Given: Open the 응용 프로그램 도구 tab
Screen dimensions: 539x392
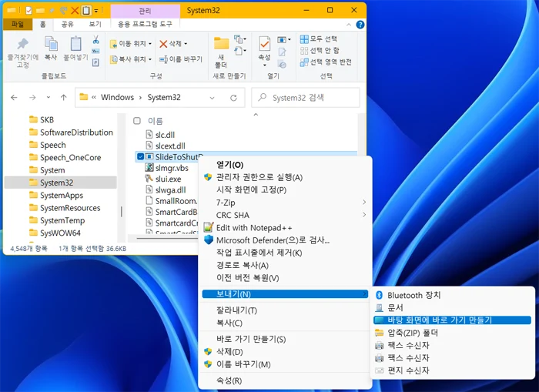Looking at the screenshot, I should 145,24.
